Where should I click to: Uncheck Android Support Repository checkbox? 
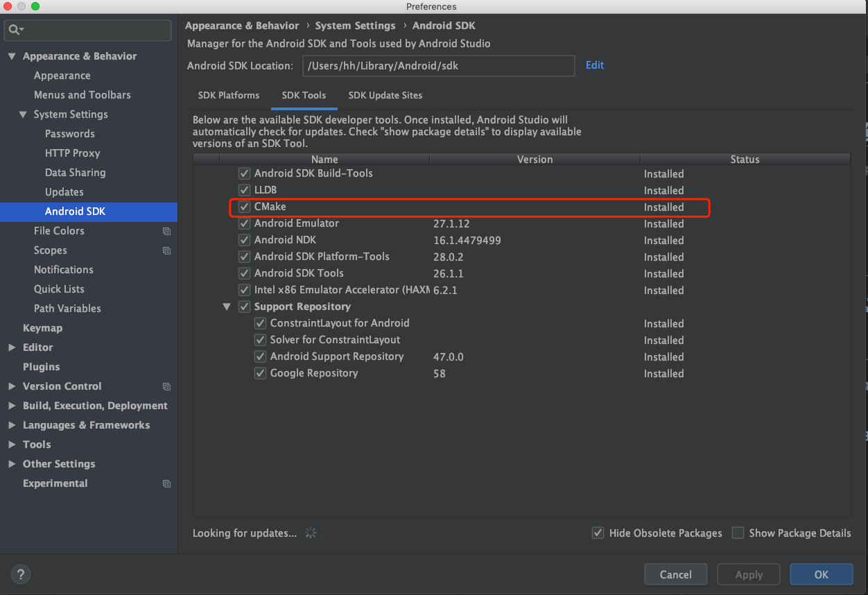[260, 356]
